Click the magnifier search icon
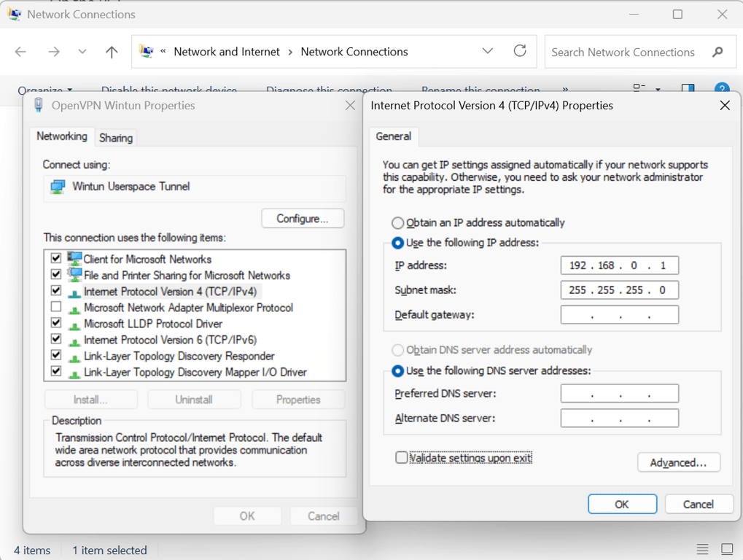This screenshot has width=743, height=560. pos(718,52)
